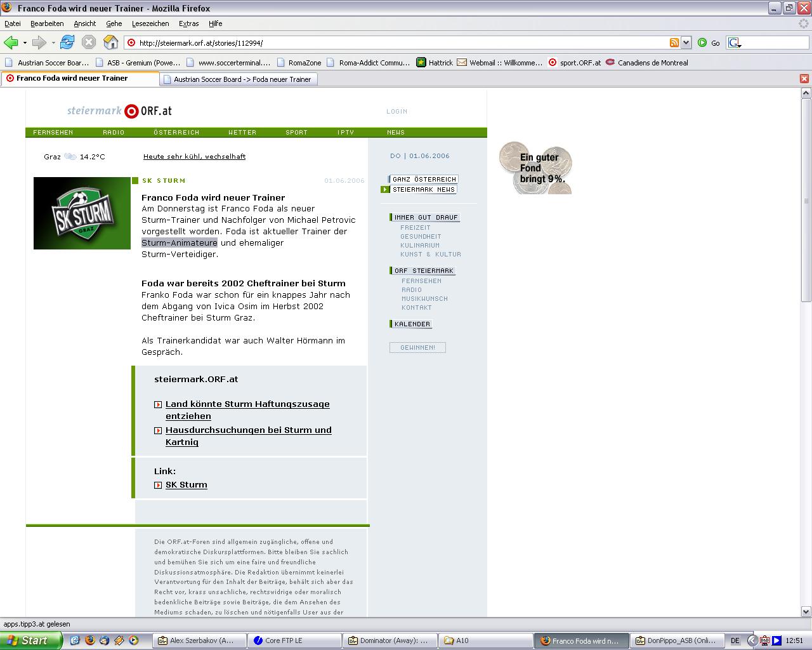This screenshot has width=812, height=650.
Task: Open the Lesezeichen menu
Action: pos(150,23)
